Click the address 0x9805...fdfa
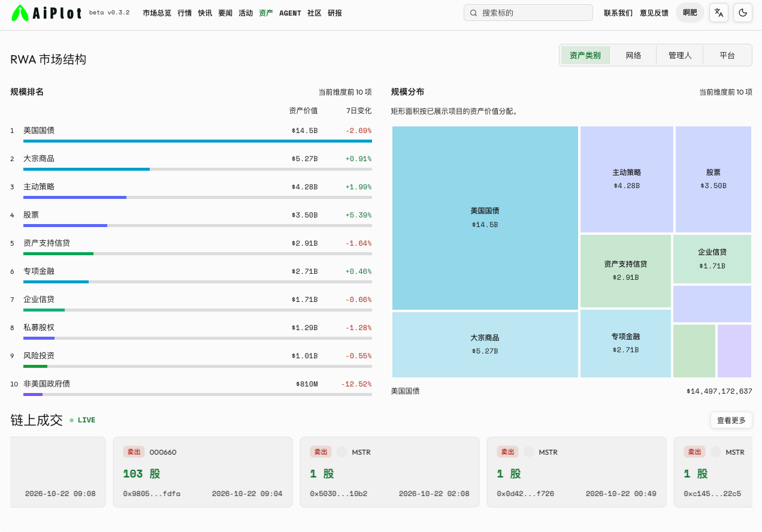 click(x=152, y=494)
